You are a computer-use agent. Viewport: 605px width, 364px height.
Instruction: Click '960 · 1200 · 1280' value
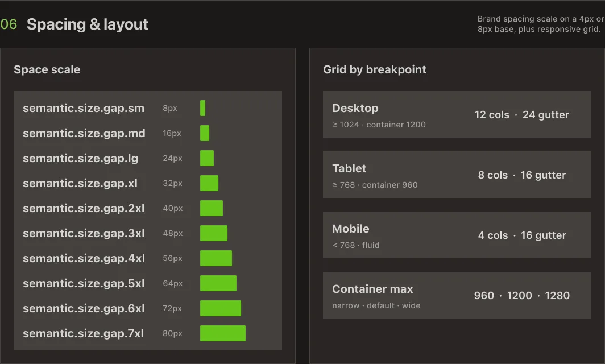pyautogui.click(x=521, y=296)
